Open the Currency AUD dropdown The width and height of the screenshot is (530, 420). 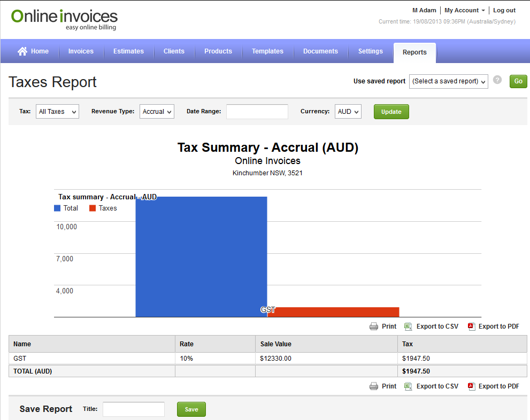[348, 112]
